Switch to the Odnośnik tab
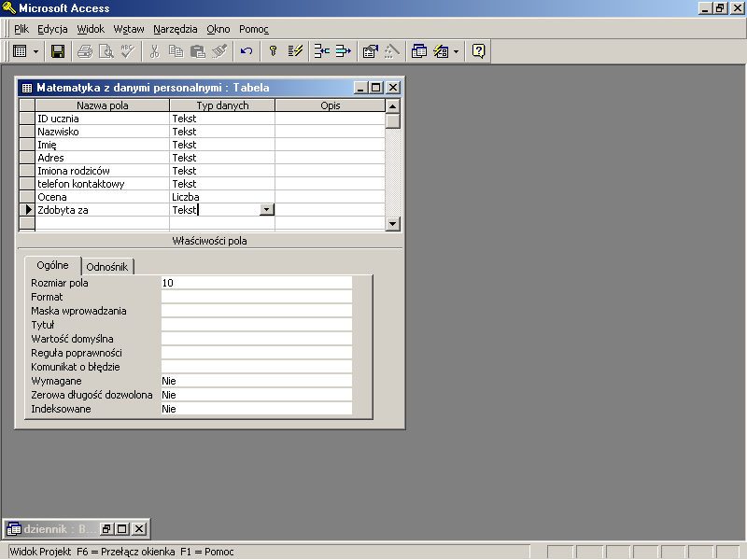Image resolution: width=747 pixels, height=560 pixels. point(108,267)
